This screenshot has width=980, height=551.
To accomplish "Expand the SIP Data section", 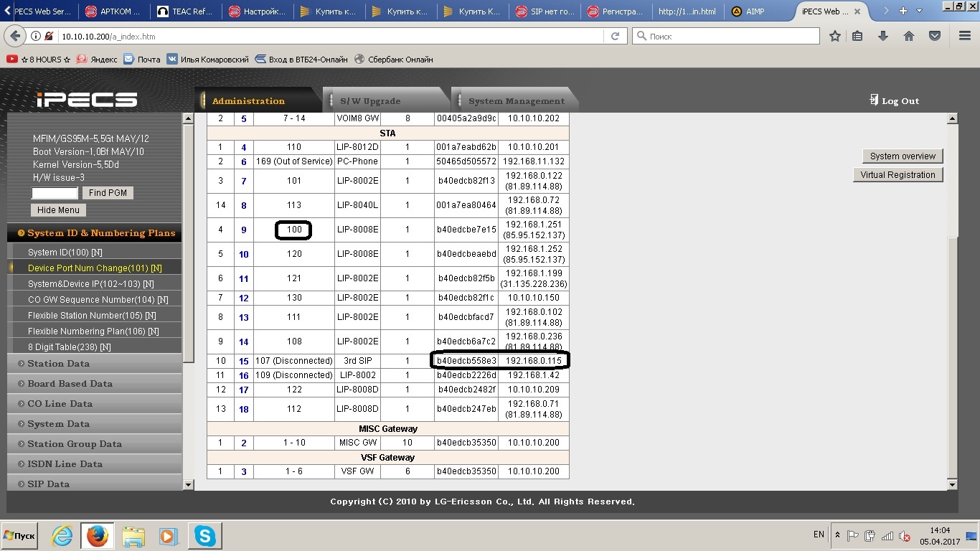I will point(48,484).
